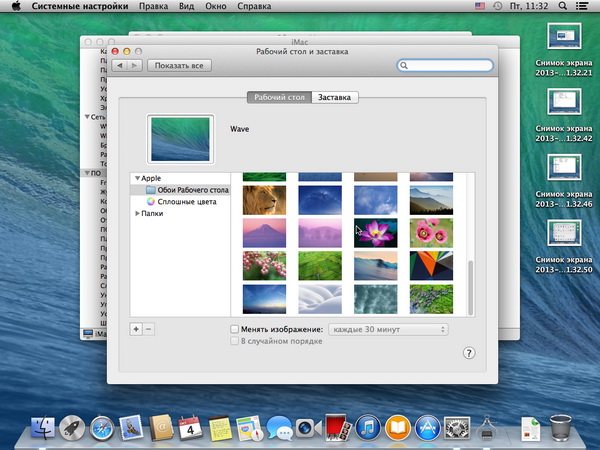Open iTunes in the dock
600x450 pixels.
tap(367, 429)
